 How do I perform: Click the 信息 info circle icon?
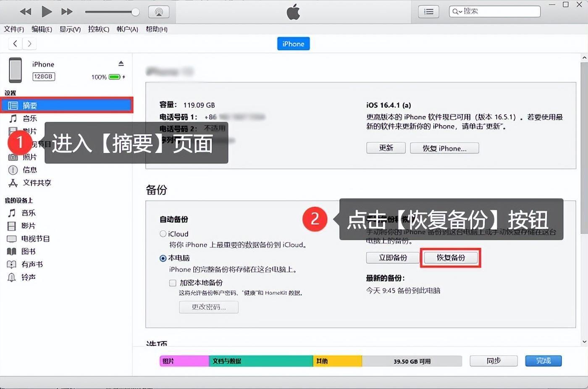(x=13, y=170)
